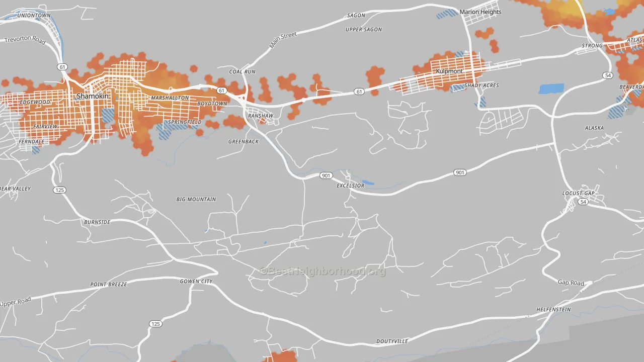Select the Marion Heights label
Viewport: 644px width, 362px height.
[480, 12]
